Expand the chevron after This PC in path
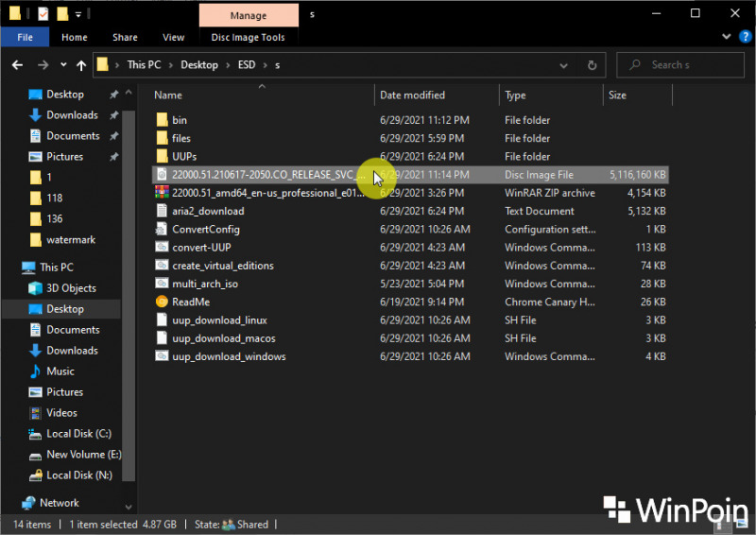Image resolution: width=756 pixels, height=535 pixels. (171, 65)
